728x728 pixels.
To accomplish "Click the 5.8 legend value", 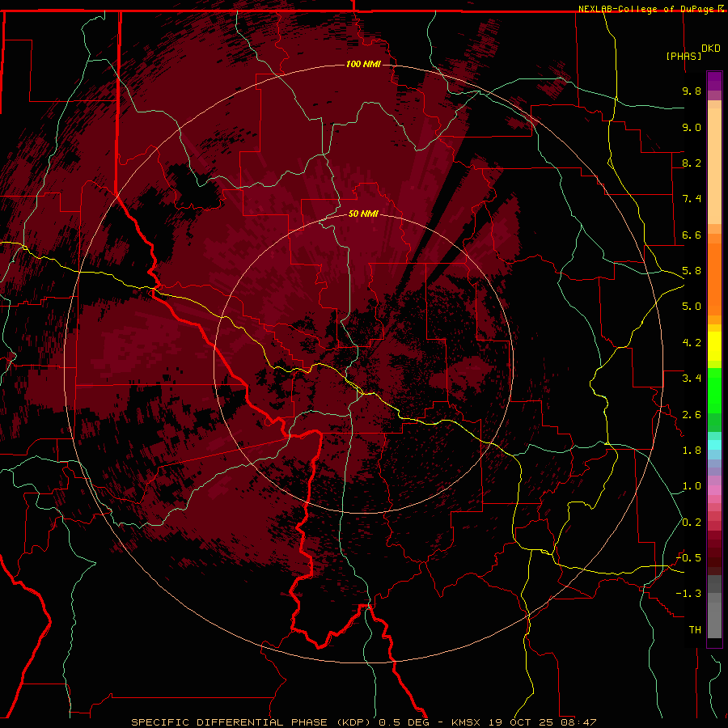I will (x=692, y=271).
